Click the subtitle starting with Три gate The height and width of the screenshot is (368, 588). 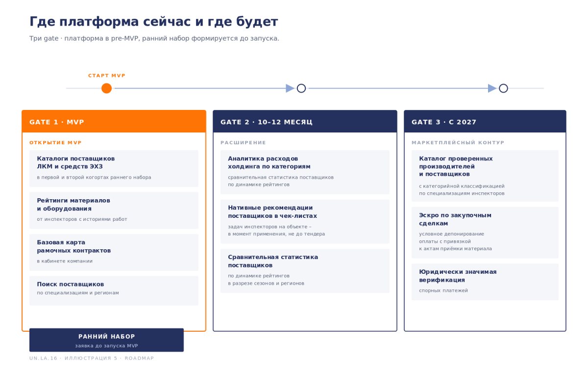154,38
